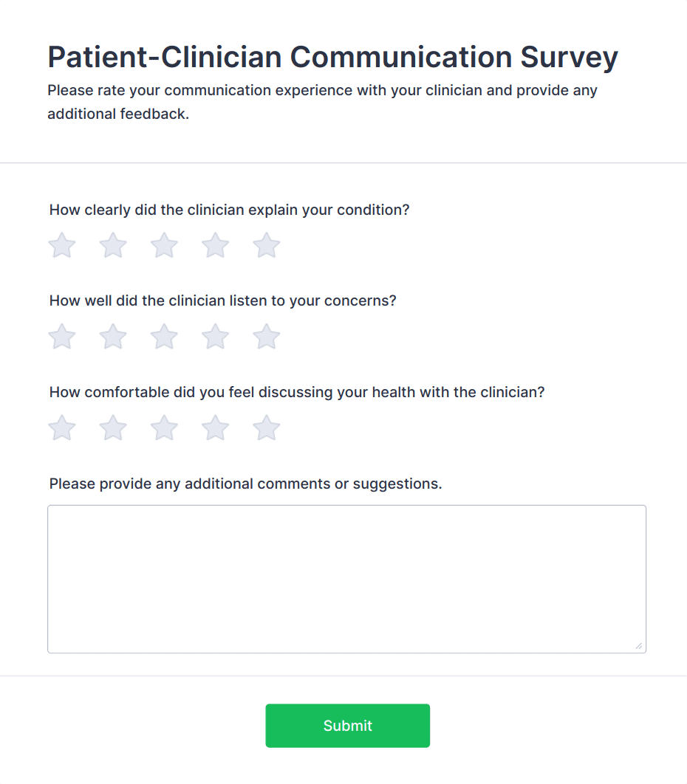This screenshot has height=784, width=687.
Task: Give two stars for comfort discussing health
Action: tap(113, 428)
